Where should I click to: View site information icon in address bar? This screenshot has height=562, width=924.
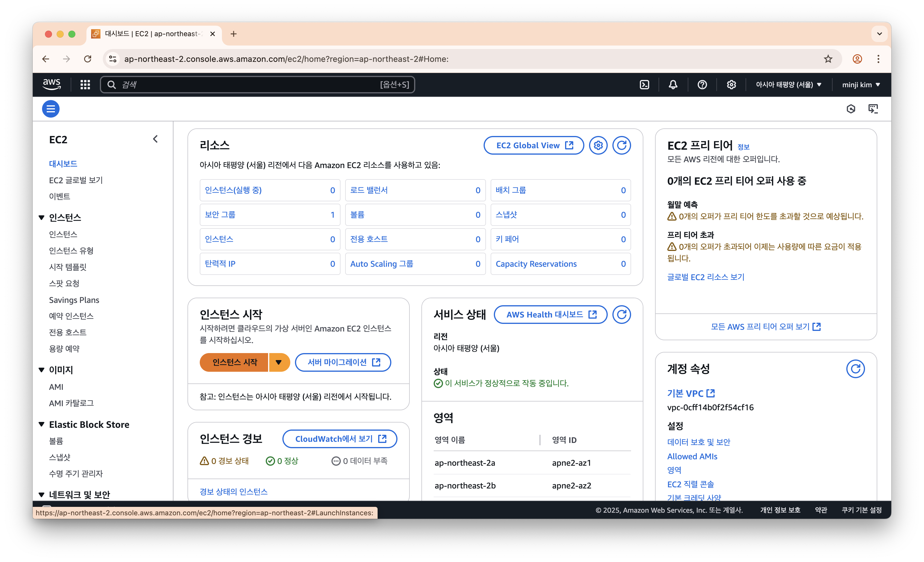pyautogui.click(x=112, y=59)
